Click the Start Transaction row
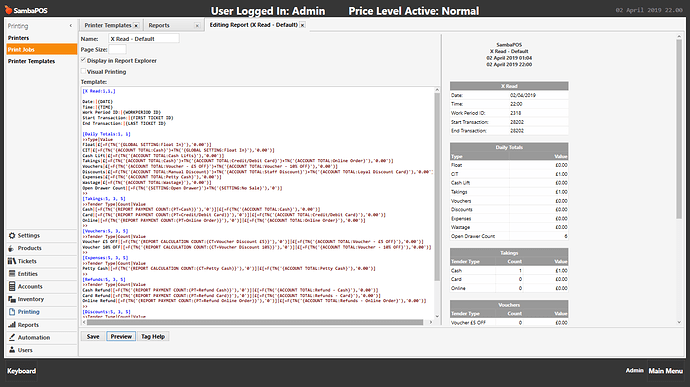 tap(509, 122)
